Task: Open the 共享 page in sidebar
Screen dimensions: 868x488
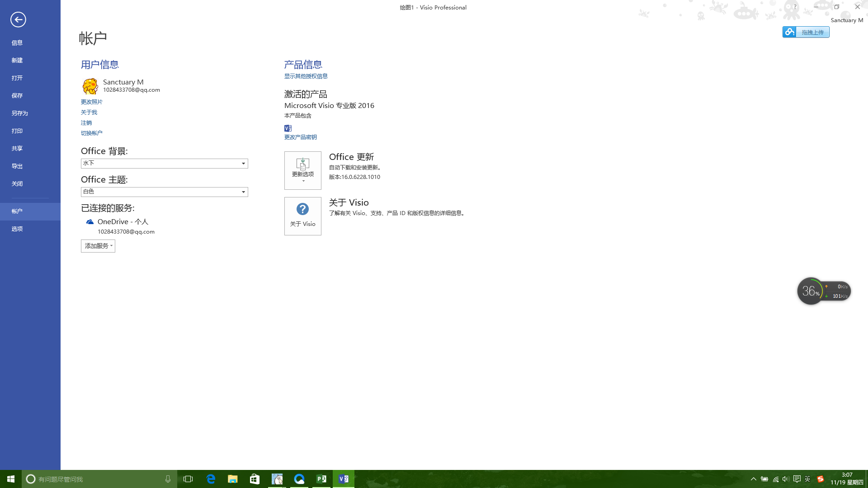Action: (x=30, y=149)
